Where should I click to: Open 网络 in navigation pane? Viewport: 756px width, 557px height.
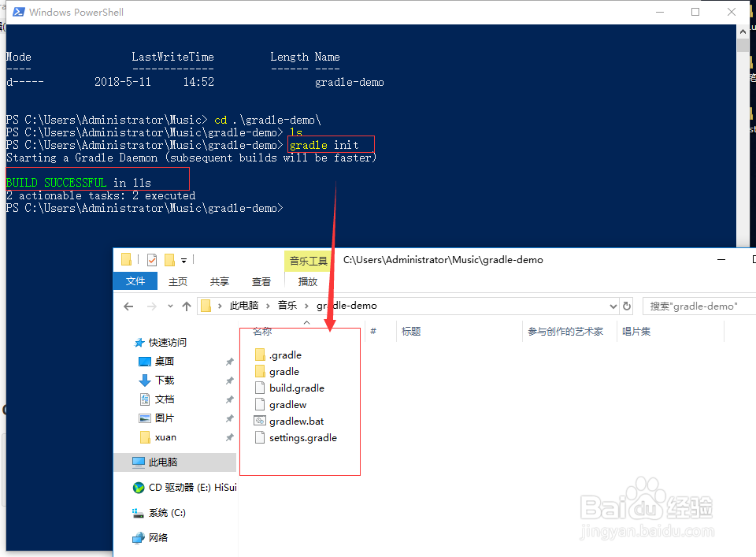(150, 537)
